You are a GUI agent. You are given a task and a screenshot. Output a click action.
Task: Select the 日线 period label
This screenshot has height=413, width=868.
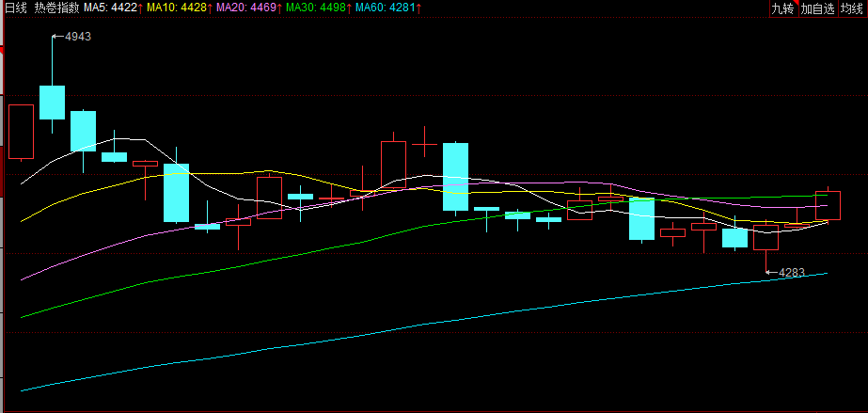15,8
